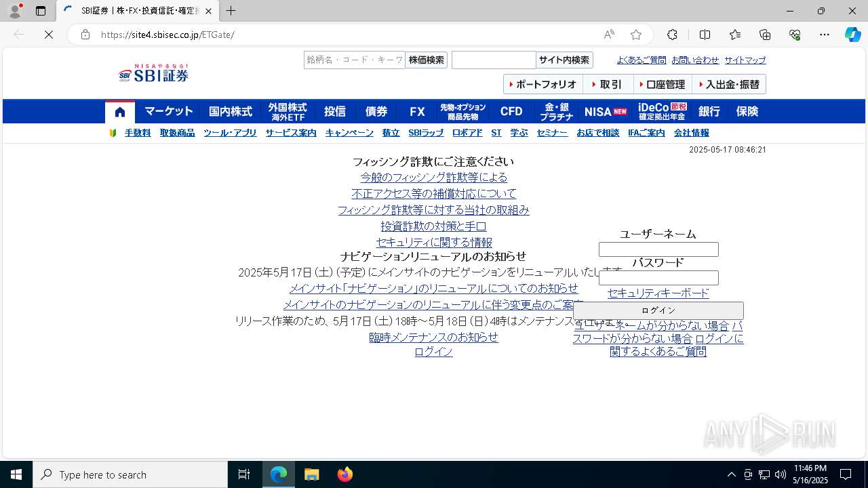The height and width of the screenshot is (488, 868).
Task: Open the 外国株式 海外ETF menu
Action: pos(288,112)
